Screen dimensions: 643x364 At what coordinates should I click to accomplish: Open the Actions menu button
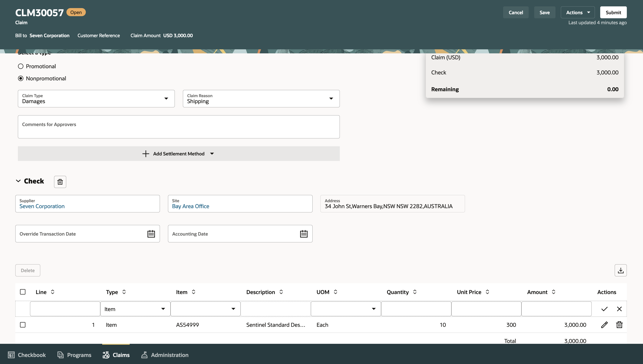click(577, 13)
